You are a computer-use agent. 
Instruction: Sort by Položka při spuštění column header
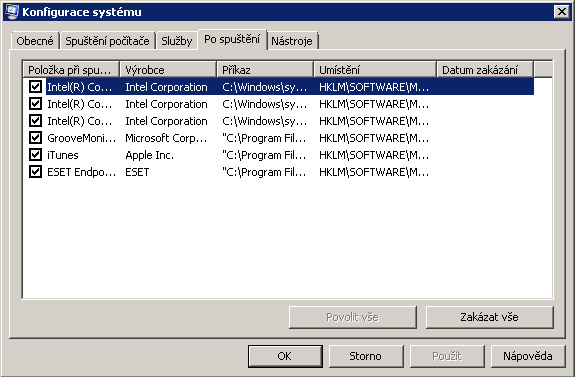72,69
